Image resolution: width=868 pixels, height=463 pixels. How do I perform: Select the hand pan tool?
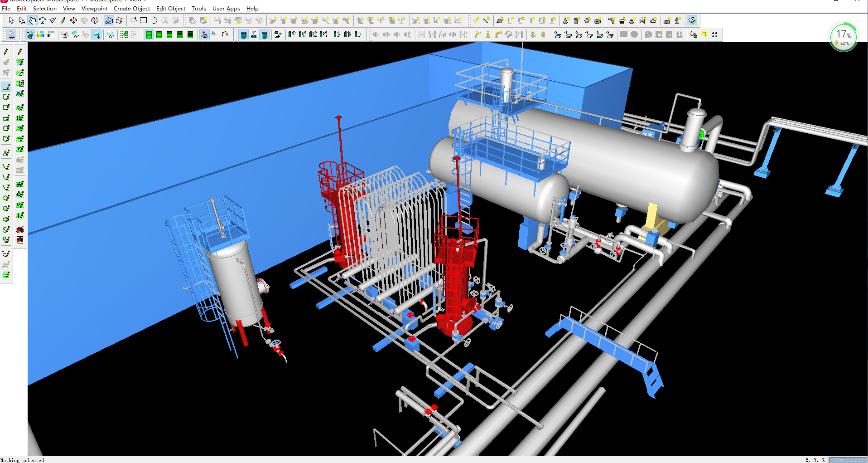32,20
